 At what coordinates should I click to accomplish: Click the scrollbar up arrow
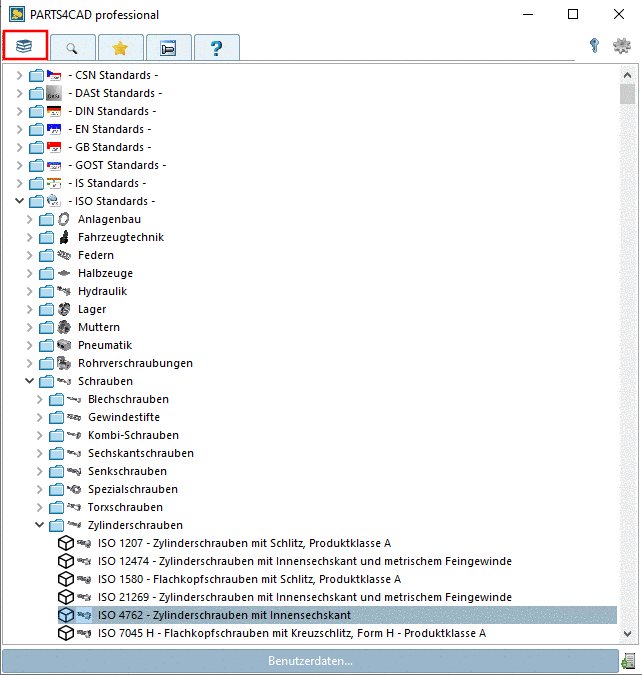click(x=627, y=75)
